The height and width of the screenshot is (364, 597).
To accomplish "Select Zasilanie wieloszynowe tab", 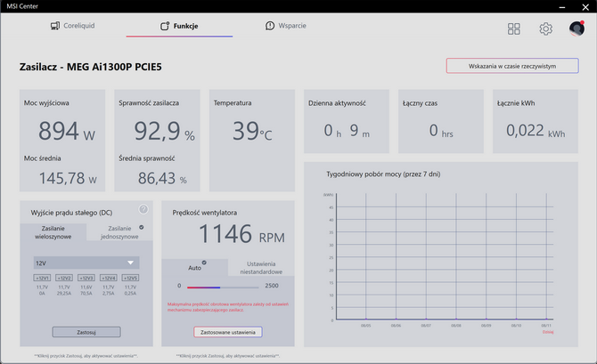I will point(53,232).
